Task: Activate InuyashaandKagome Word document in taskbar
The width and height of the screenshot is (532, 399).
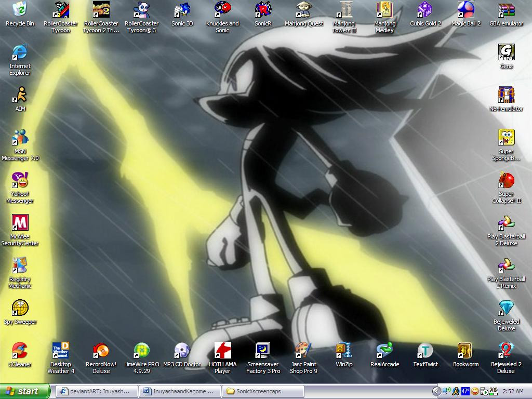Action: tap(180, 391)
